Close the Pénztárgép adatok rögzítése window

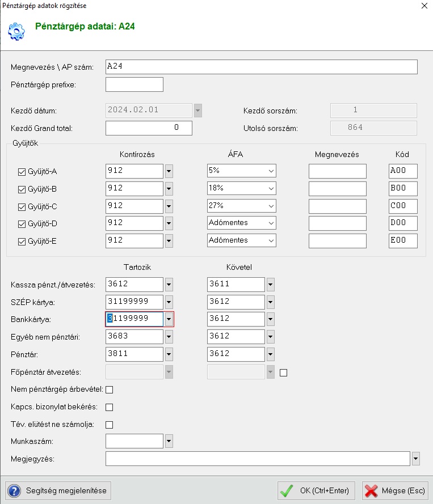(x=423, y=6)
